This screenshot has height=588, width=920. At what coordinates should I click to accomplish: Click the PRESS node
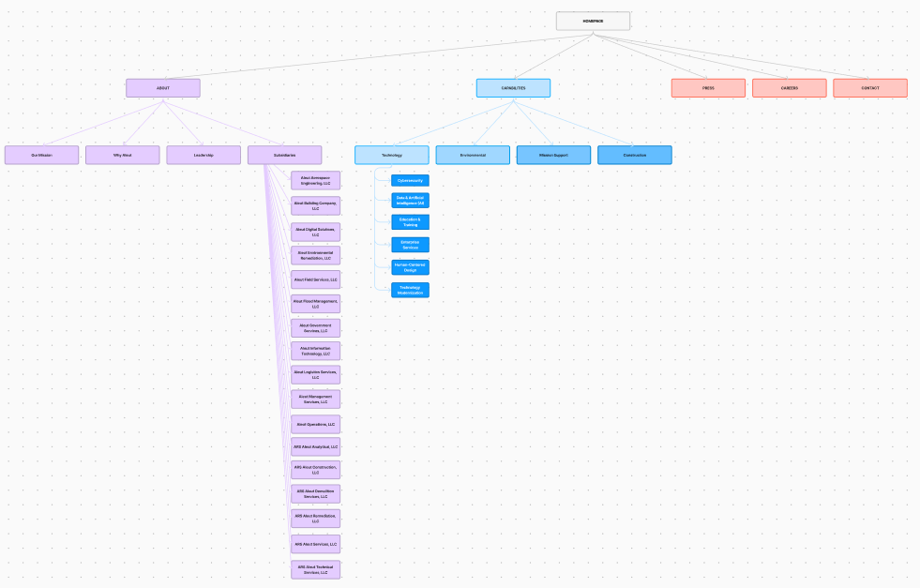coord(708,88)
